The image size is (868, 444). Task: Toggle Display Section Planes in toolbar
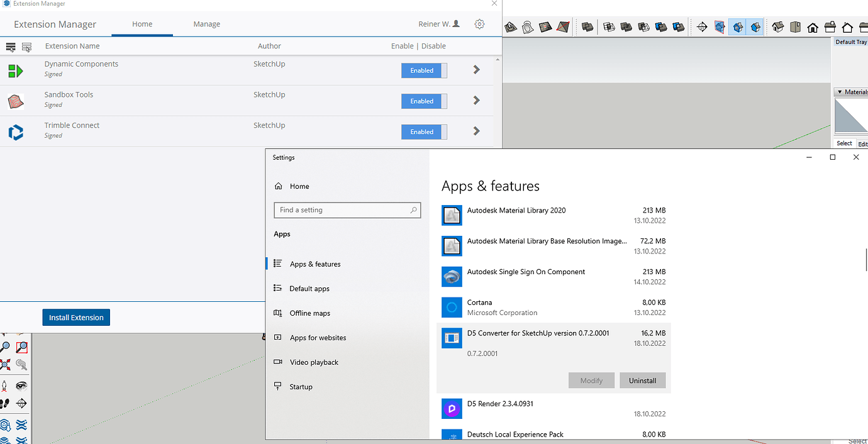pyautogui.click(x=720, y=27)
